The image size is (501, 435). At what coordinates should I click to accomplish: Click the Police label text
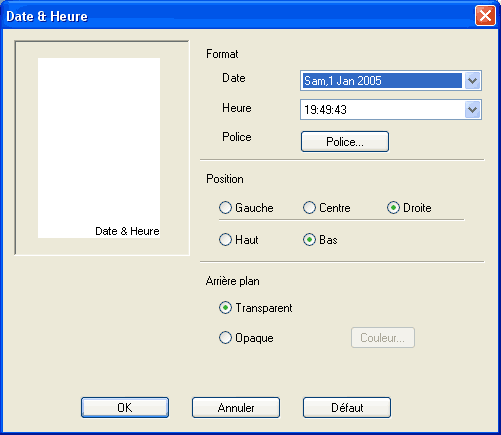click(237, 137)
